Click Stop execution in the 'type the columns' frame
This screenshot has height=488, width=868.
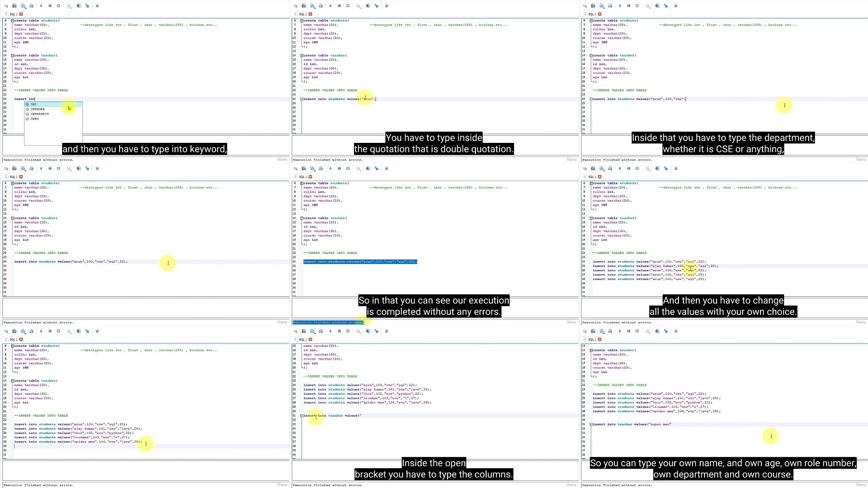[348, 331]
